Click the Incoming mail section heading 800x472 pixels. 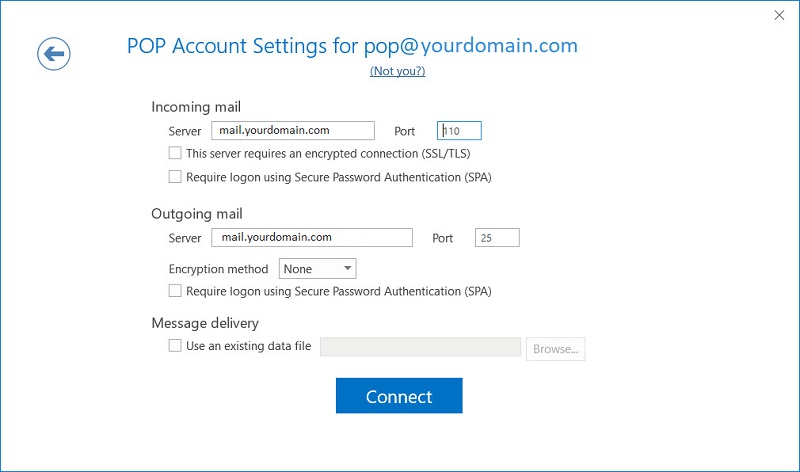pyautogui.click(x=196, y=106)
